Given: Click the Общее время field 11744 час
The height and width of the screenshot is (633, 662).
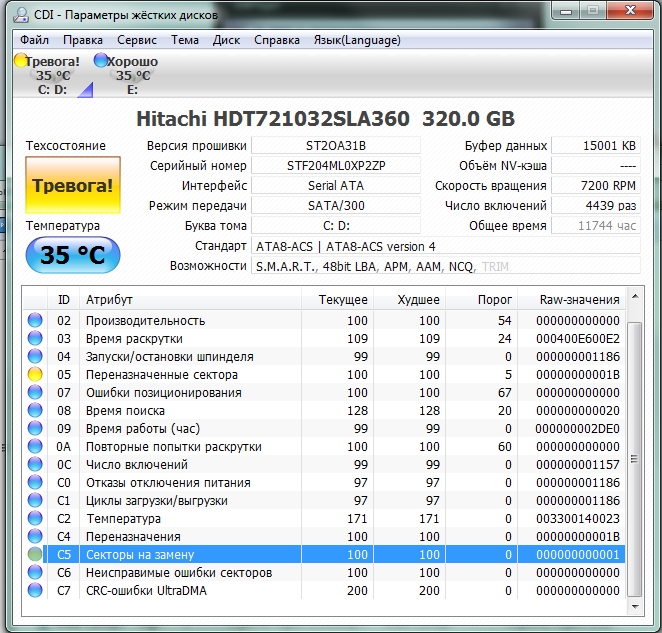Looking at the screenshot, I should (596, 225).
